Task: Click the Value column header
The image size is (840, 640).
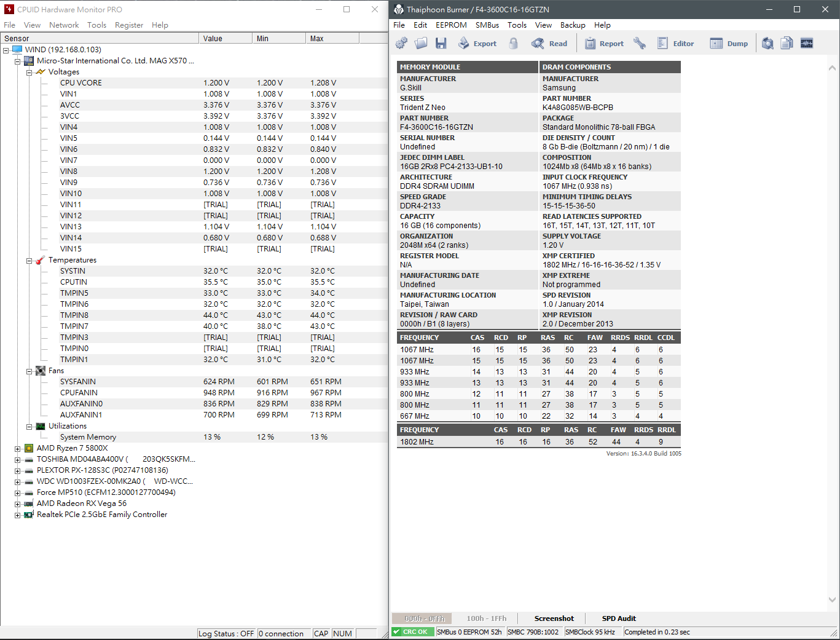Action: pyautogui.click(x=226, y=38)
